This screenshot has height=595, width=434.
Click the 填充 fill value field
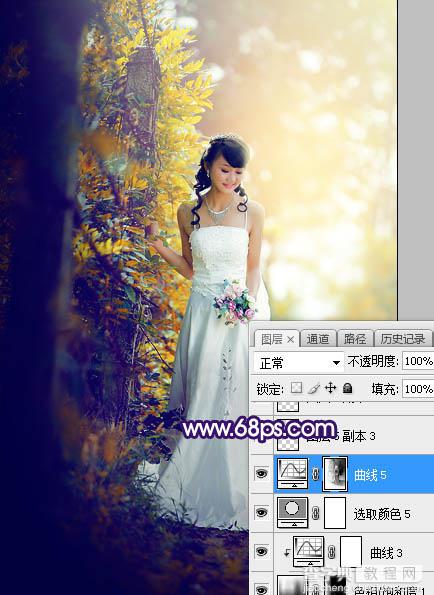click(x=418, y=389)
